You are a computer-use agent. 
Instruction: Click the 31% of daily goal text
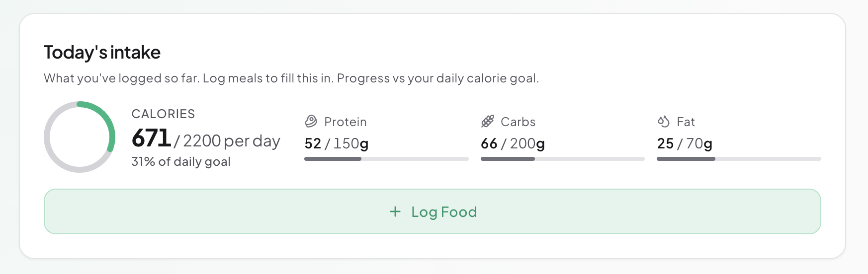[181, 162]
